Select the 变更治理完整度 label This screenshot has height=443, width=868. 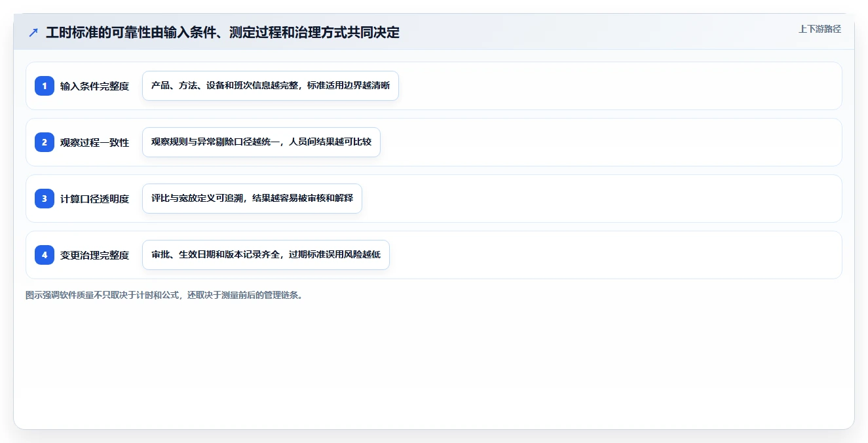click(x=94, y=255)
